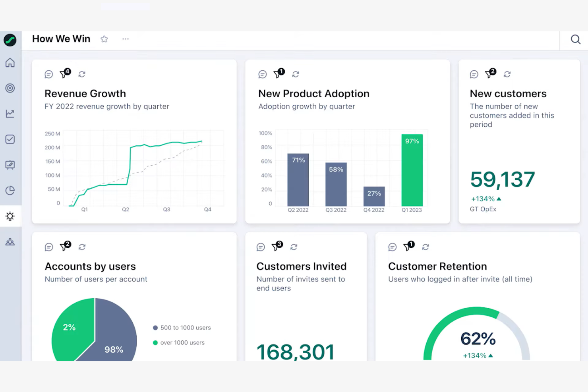Select the Goals target icon in the sidebar
This screenshot has height=392, width=588.
pyautogui.click(x=10, y=88)
